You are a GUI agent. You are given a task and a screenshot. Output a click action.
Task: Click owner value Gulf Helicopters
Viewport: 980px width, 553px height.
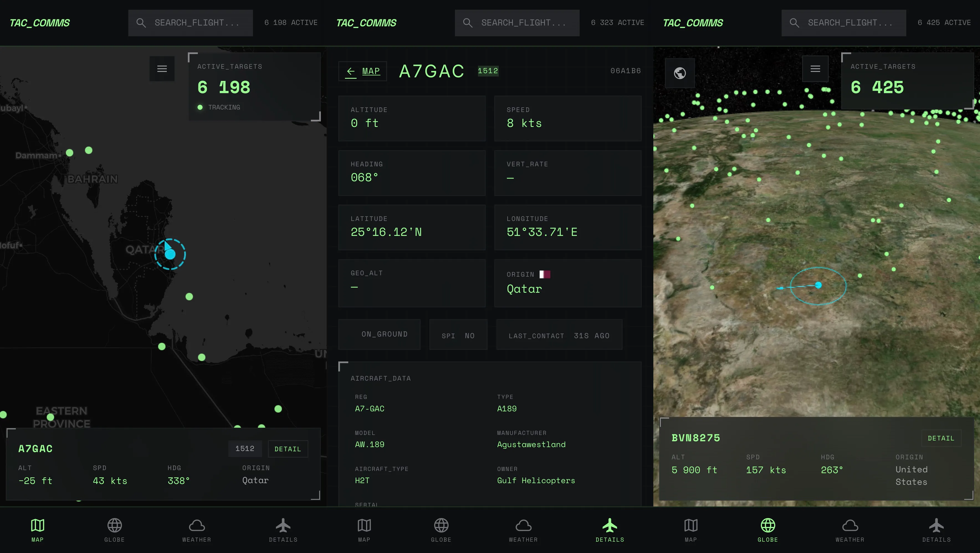click(536, 481)
